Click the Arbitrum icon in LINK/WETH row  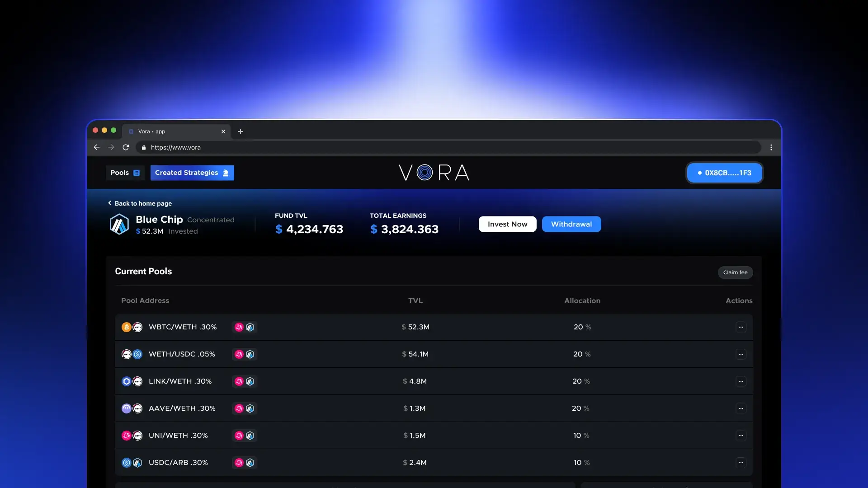click(x=250, y=381)
